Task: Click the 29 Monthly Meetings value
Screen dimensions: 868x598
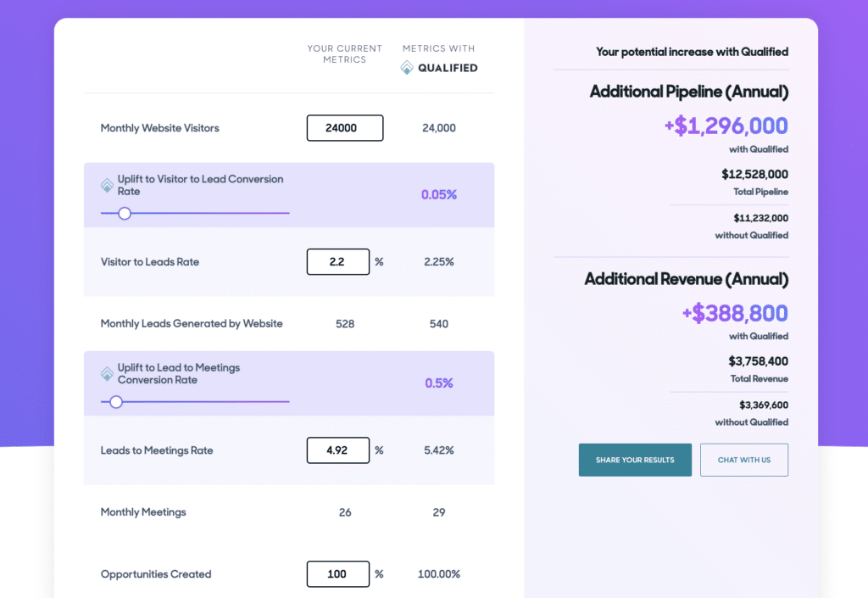Action: tap(439, 512)
